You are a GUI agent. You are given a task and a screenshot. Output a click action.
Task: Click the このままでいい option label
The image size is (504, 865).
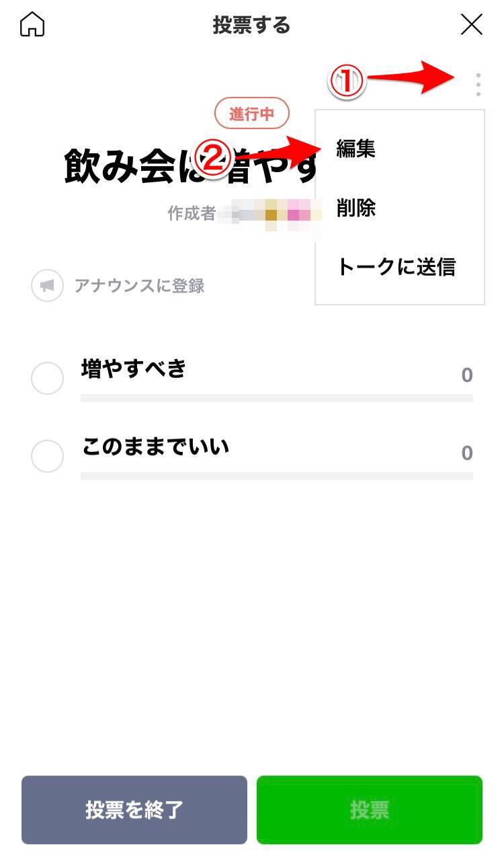point(155,447)
